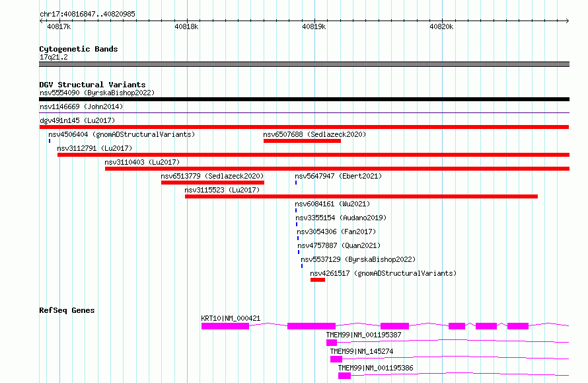Click the 40818k ruler tick label

(x=186, y=26)
